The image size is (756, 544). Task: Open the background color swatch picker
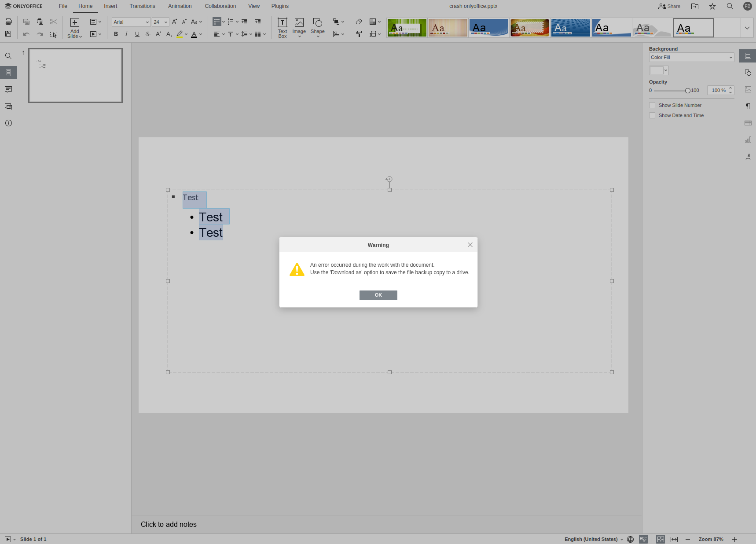click(x=658, y=70)
